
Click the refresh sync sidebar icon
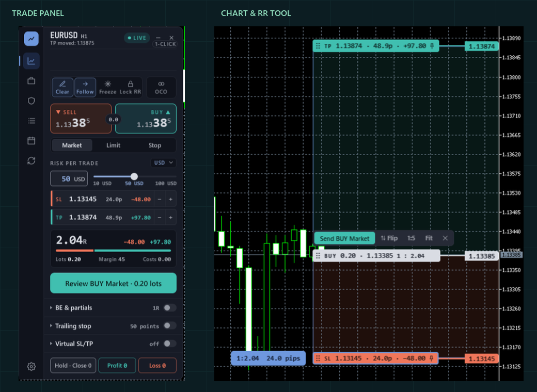31,161
